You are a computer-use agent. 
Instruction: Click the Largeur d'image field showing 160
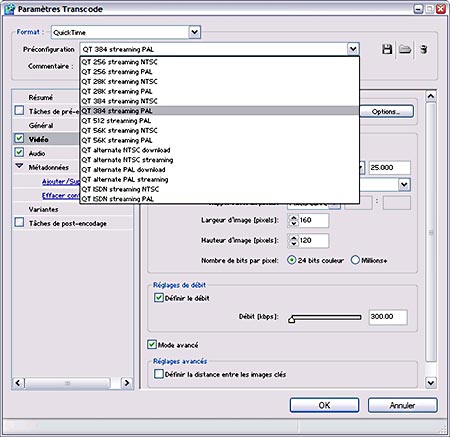(x=313, y=220)
